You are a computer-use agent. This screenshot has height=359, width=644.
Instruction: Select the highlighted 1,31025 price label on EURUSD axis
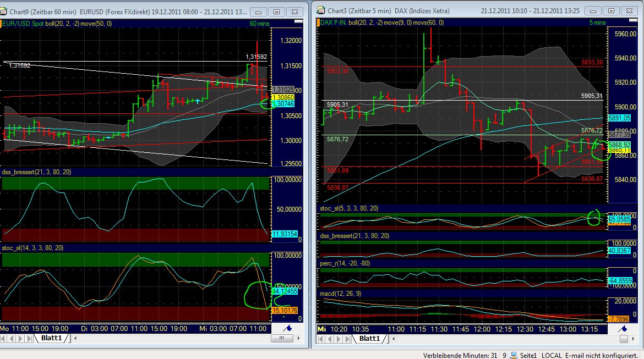click(282, 89)
